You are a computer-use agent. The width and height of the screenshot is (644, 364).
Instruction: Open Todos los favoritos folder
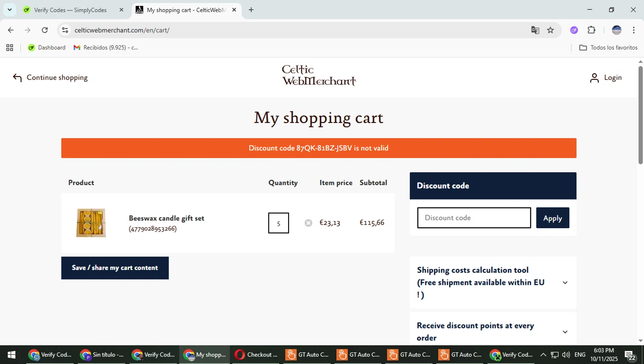click(x=608, y=48)
